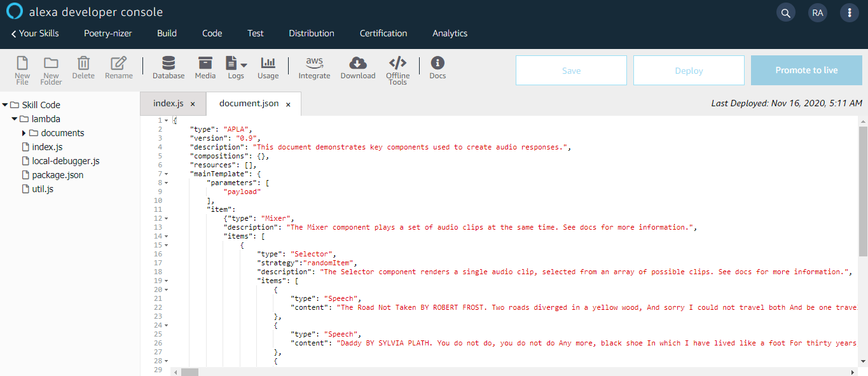This screenshot has width=868, height=376.
Task: Switch to the Code tab
Action: point(212,33)
